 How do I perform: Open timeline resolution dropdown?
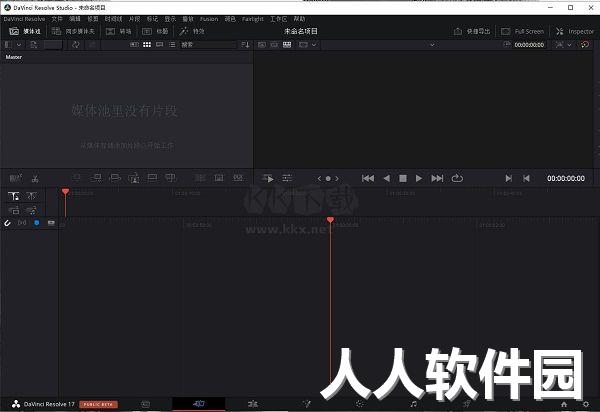tap(308, 45)
